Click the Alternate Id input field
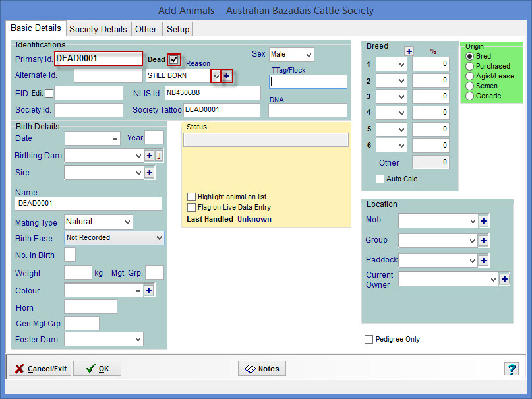The width and height of the screenshot is (532, 399). pyautogui.click(x=108, y=76)
